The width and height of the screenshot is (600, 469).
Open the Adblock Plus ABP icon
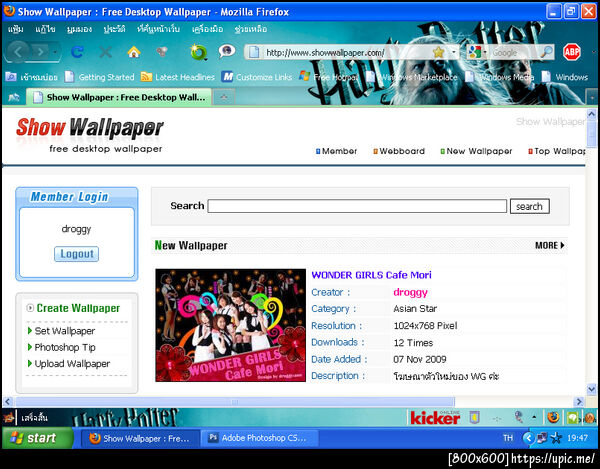[572, 52]
